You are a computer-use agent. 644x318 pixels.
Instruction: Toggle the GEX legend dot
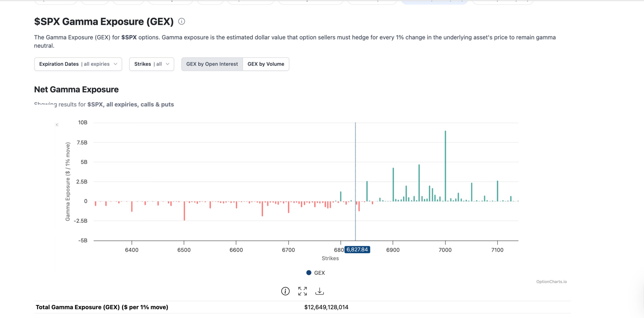click(x=309, y=273)
